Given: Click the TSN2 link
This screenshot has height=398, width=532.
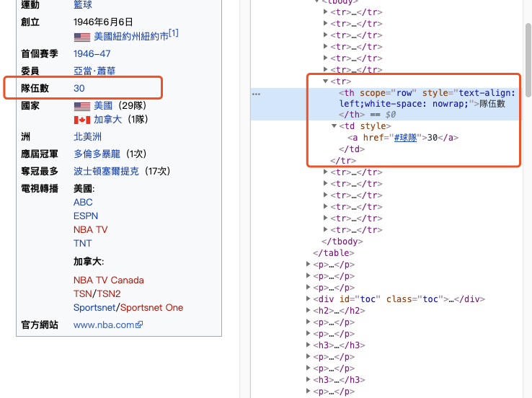Looking at the screenshot, I should 109,294.
